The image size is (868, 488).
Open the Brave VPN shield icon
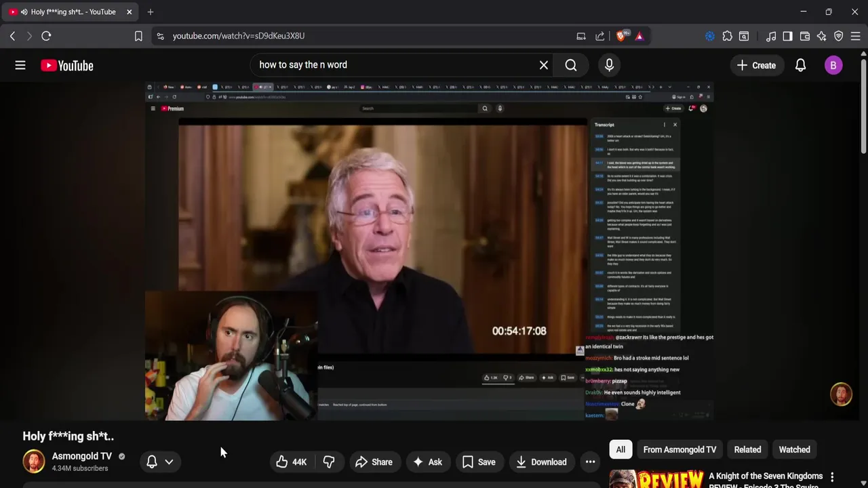coord(839,36)
